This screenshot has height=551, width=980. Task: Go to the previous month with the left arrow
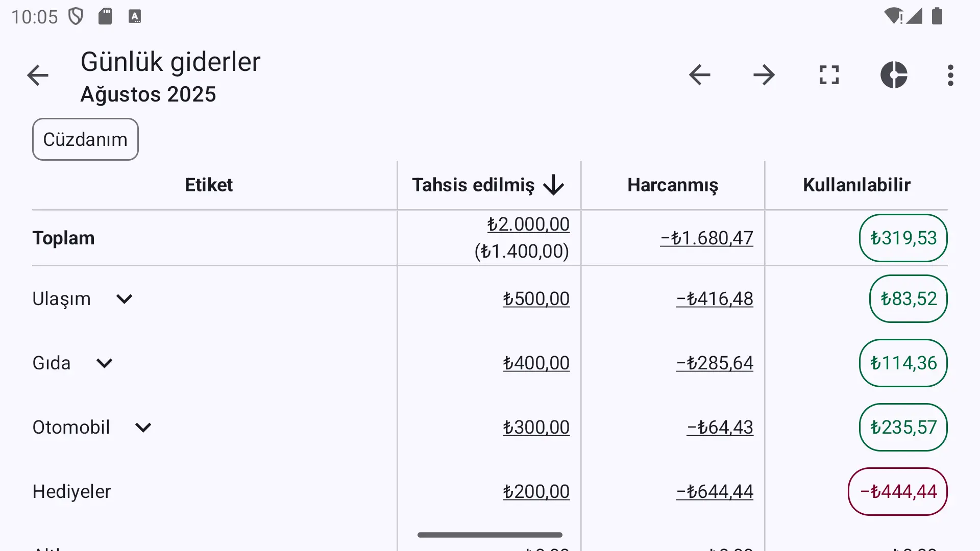pyautogui.click(x=699, y=75)
